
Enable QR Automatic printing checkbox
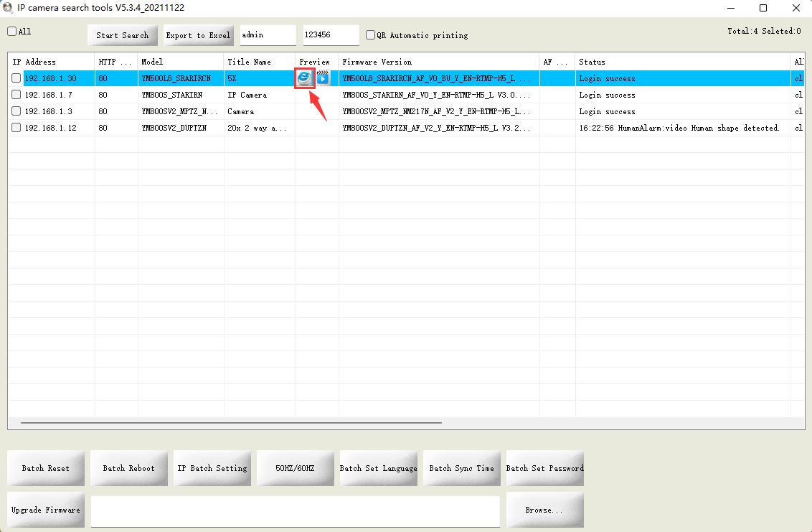[x=370, y=35]
